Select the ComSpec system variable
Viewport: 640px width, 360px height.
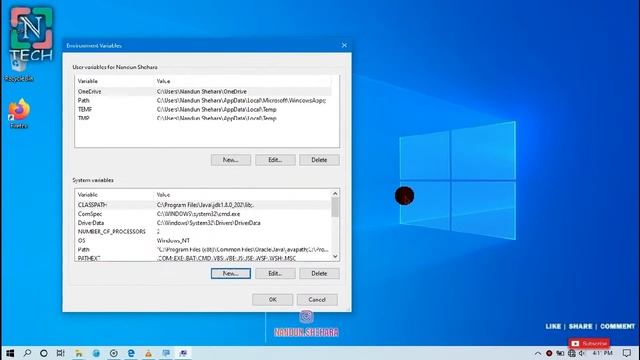[x=204, y=214]
